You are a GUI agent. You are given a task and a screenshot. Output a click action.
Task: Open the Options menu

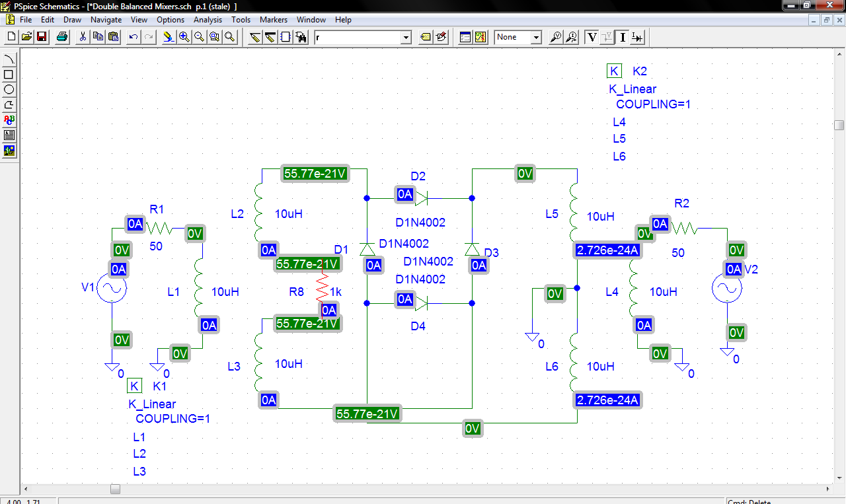(x=171, y=20)
